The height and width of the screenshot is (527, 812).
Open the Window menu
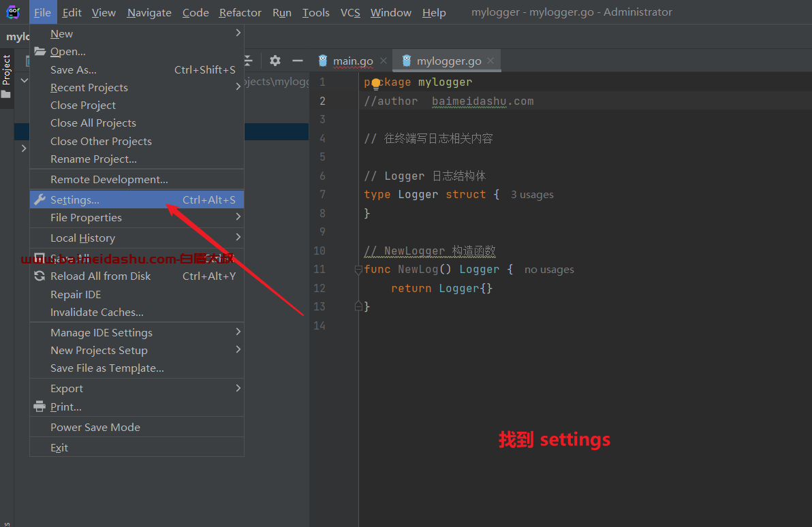(x=391, y=12)
